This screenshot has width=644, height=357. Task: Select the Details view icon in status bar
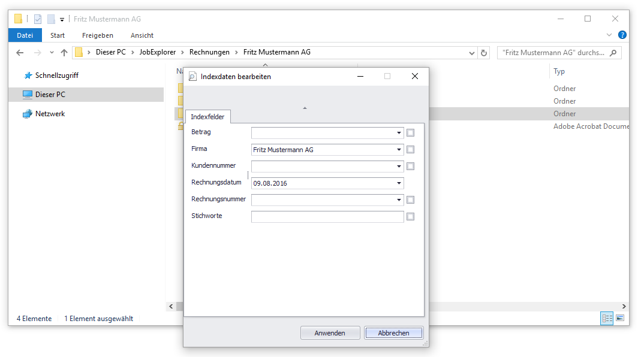point(607,318)
